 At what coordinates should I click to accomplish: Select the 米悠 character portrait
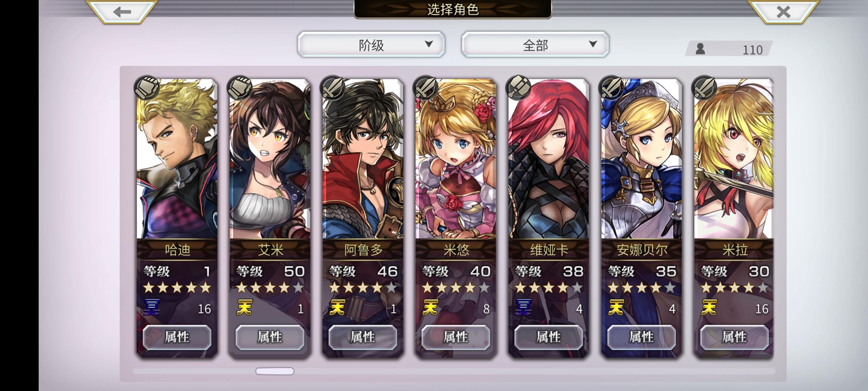click(456, 159)
